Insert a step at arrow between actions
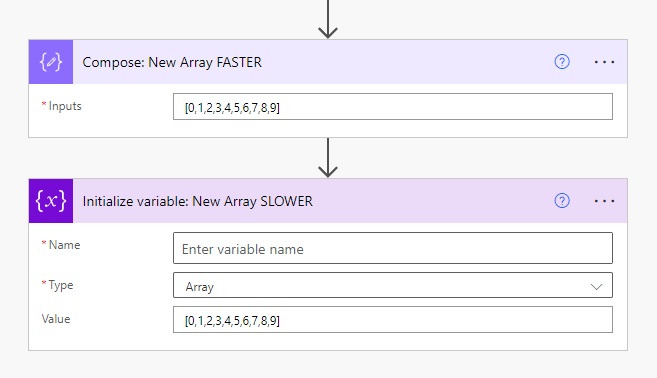This screenshot has width=657, height=378. (x=328, y=158)
